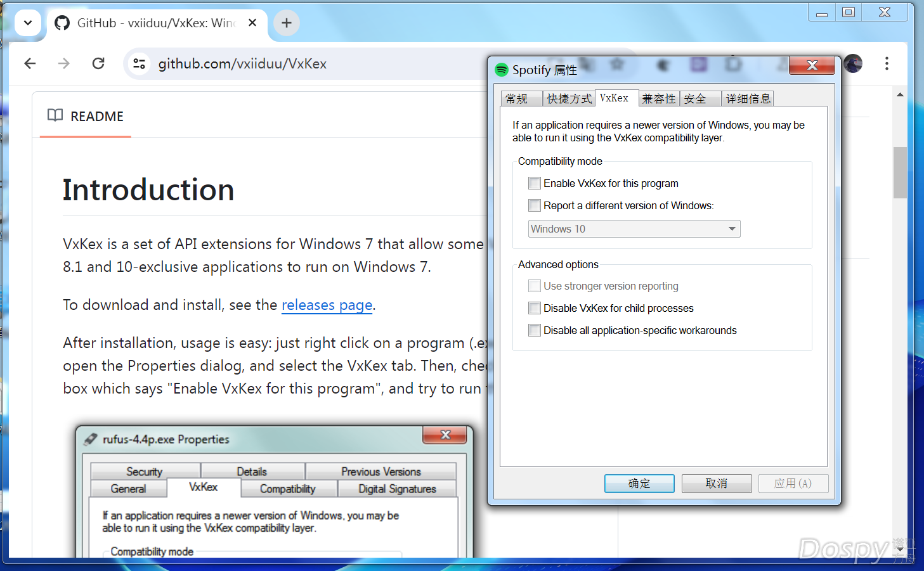Close the GitHub VxKex tab
Viewport: 924px width, 571px height.
click(x=252, y=23)
